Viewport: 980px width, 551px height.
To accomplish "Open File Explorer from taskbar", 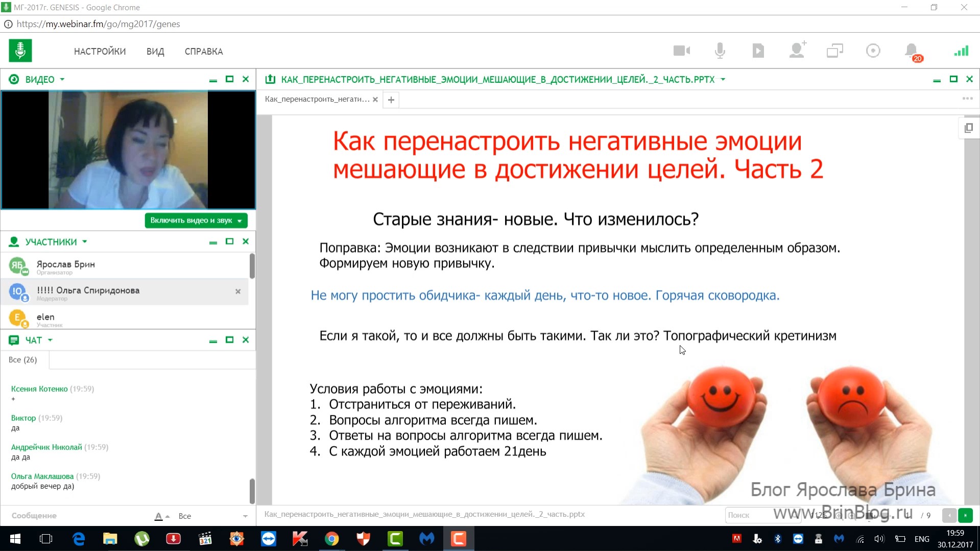I will click(x=110, y=539).
